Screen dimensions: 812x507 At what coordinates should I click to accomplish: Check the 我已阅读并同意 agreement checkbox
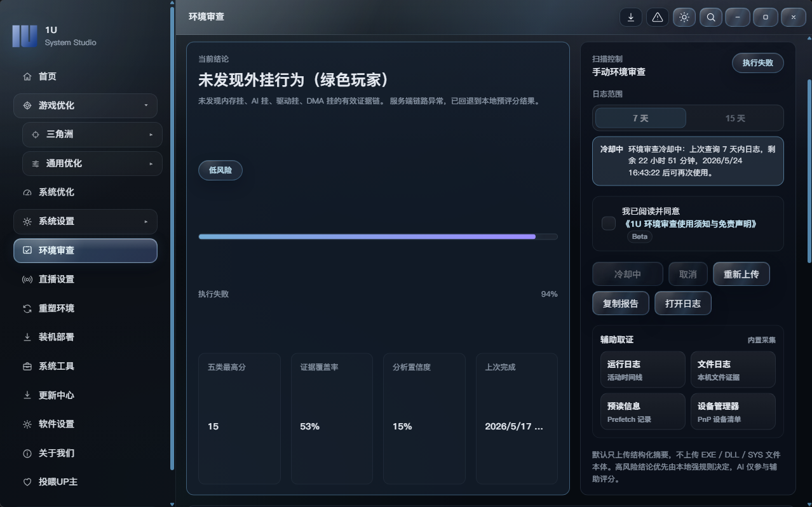[609, 223]
